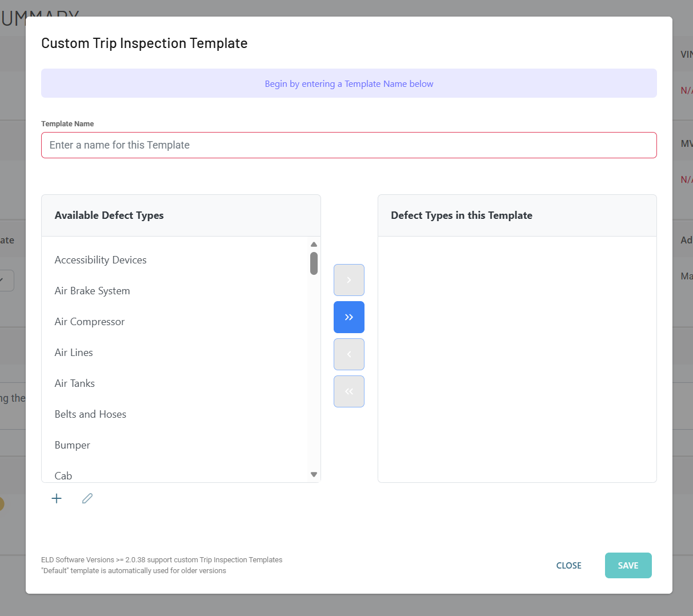Click the single right-arrow transfer icon

pos(348,280)
